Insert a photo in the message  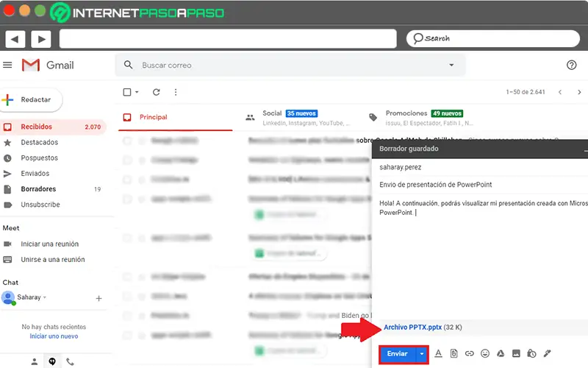click(516, 353)
